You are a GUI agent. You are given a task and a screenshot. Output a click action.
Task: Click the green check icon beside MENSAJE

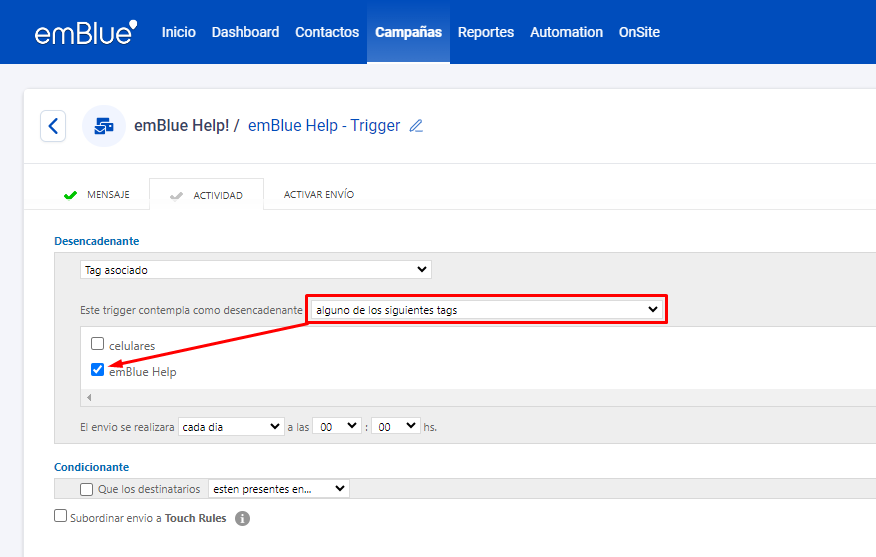point(70,195)
